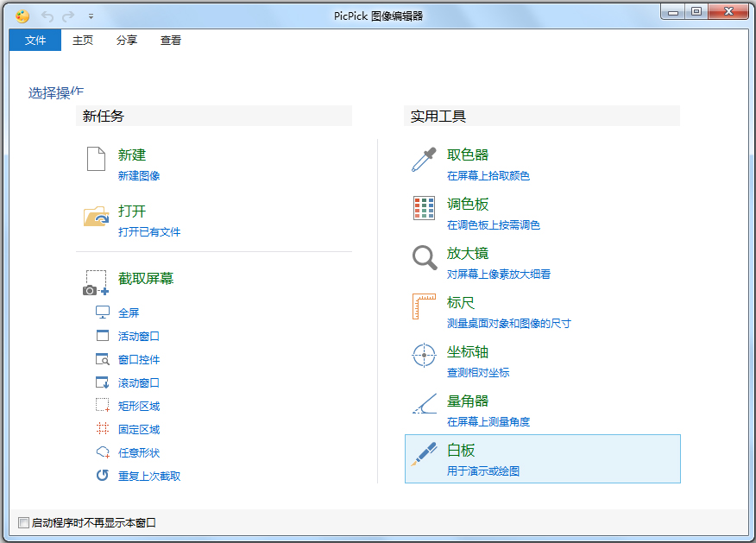Screen dimensions: 756x543
Task: Open the 调色板 color grid icon
Action: 424,208
